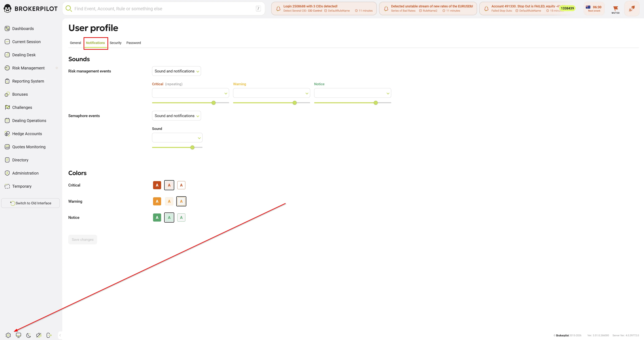Switch to the Password tab
The width and height of the screenshot is (644, 340).
point(134,43)
